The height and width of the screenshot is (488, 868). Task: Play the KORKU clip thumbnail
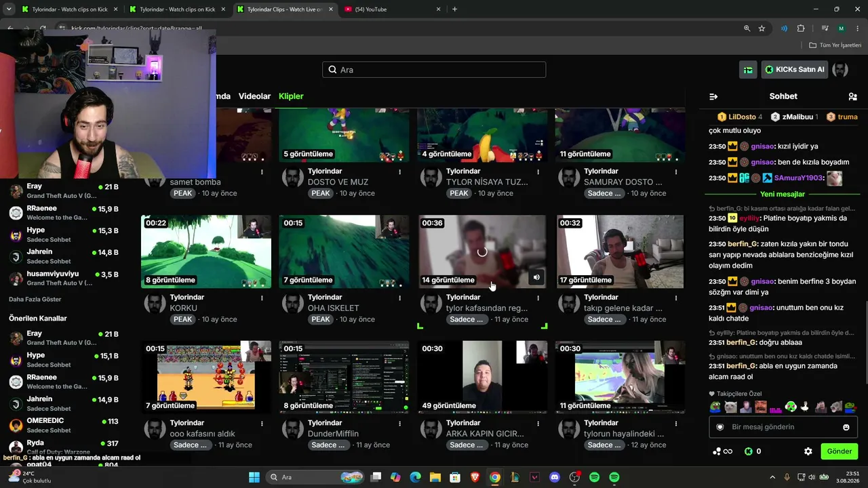(206, 251)
